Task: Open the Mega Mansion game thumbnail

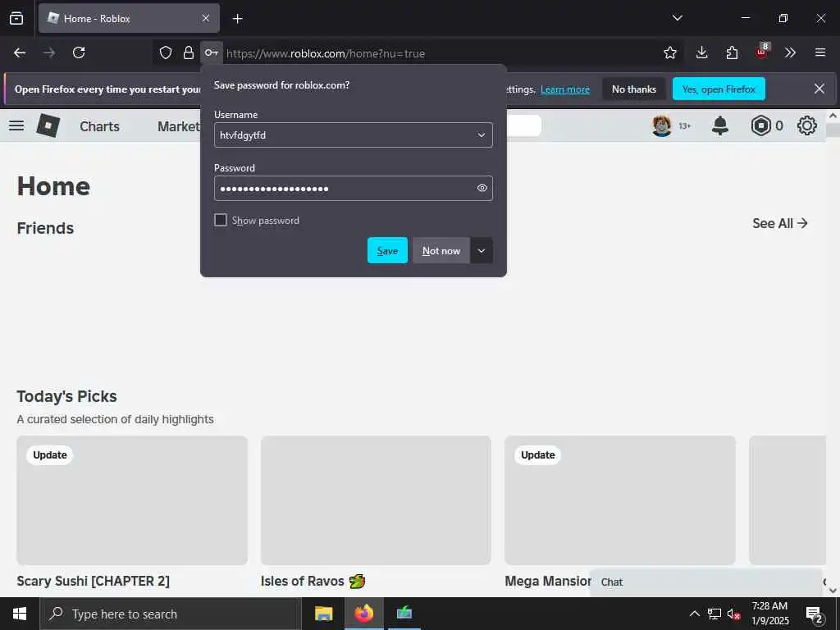Action: coord(620,500)
